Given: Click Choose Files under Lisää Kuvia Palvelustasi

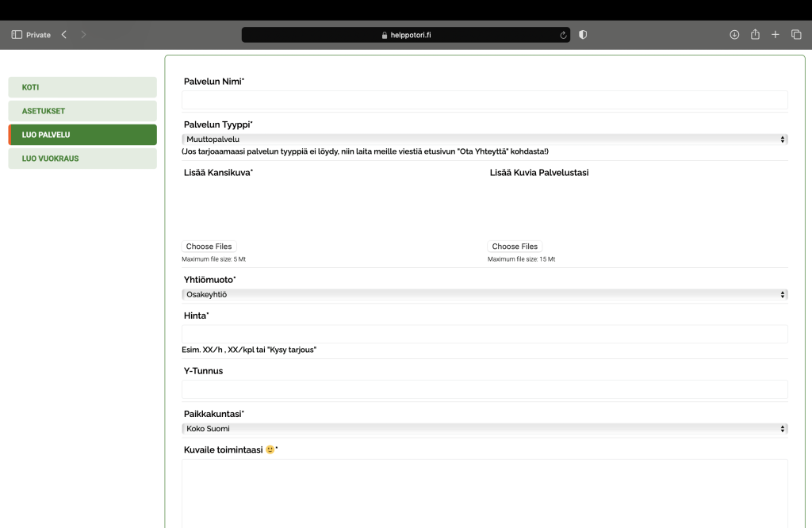Looking at the screenshot, I should pyautogui.click(x=515, y=247).
